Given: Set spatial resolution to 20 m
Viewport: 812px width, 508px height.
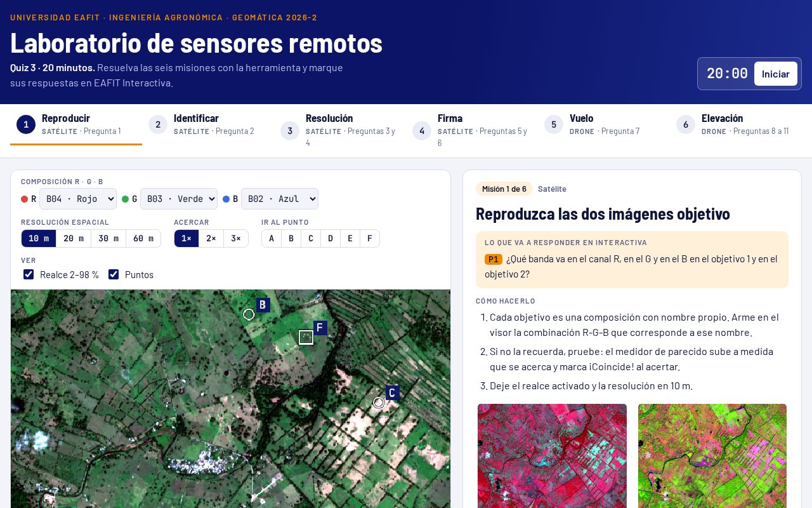Looking at the screenshot, I should pos(74,238).
